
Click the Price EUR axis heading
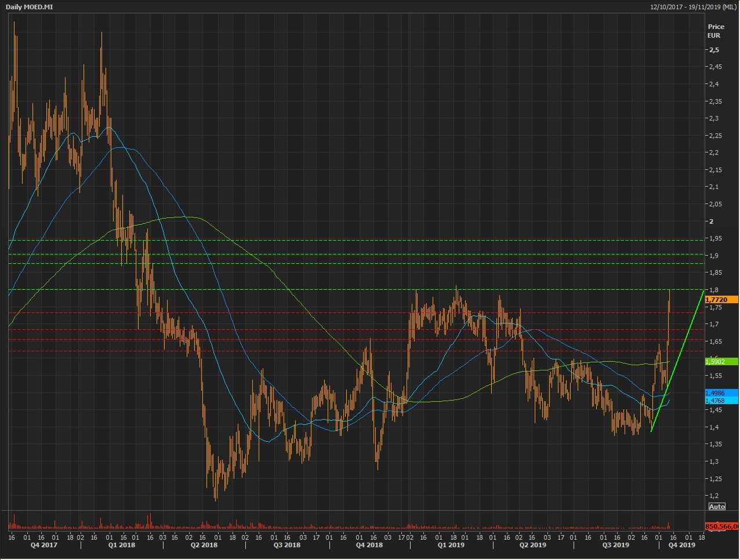tap(716, 31)
